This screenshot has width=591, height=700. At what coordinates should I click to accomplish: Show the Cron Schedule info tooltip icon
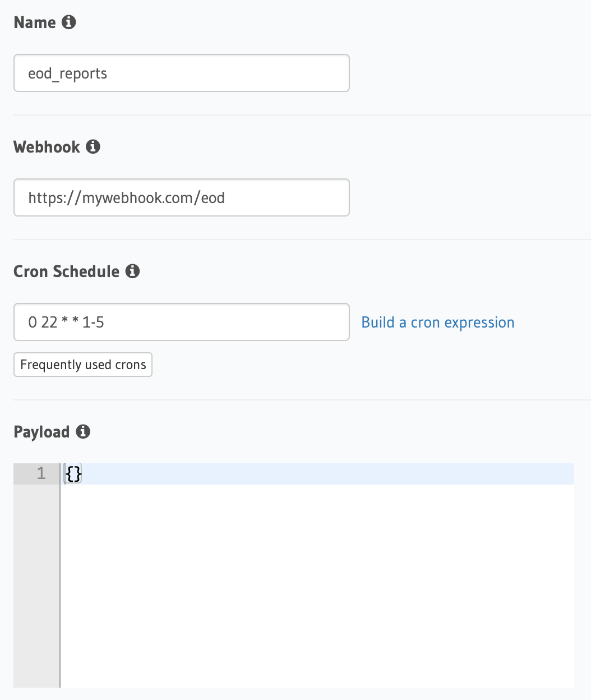pyautogui.click(x=132, y=271)
